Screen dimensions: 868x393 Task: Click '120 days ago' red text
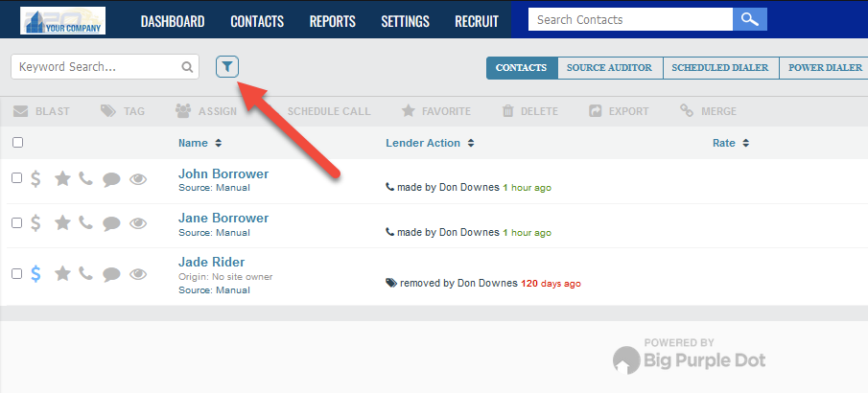pos(551,284)
